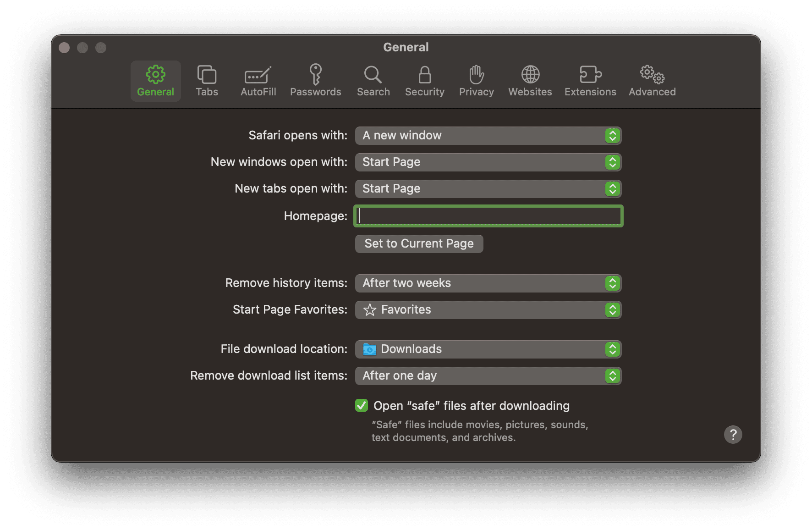Image resolution: width=812 pixels, height=530 pixels.
Task: Go to Search preferences
Action: [x=373, y=81]
